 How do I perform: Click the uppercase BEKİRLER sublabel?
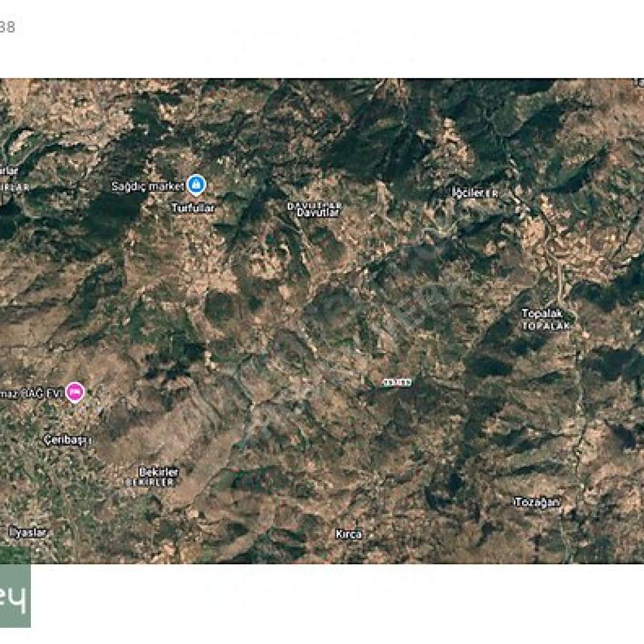(x=151, y=482)
